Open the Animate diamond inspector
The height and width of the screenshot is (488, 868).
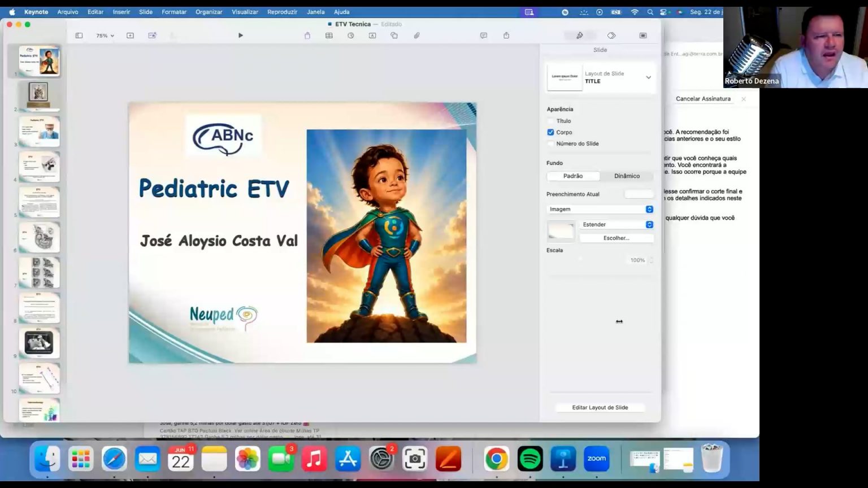tap(611, 36)
